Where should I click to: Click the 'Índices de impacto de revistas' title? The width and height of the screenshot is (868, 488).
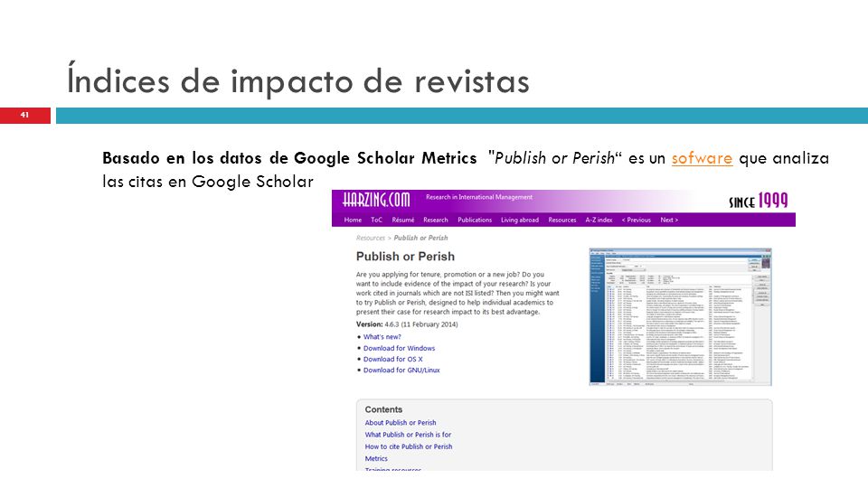pyautogui.click(x=297, y=81)
